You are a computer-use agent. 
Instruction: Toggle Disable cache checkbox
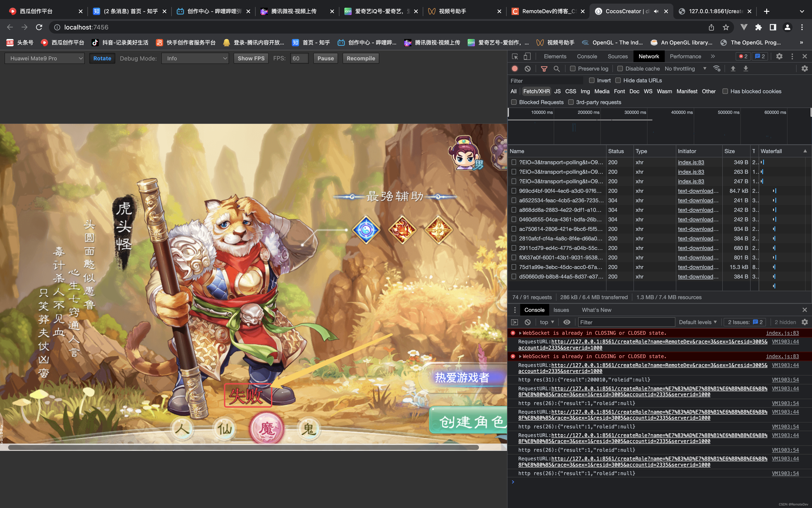pyautogui.click(x=620, y=68)
